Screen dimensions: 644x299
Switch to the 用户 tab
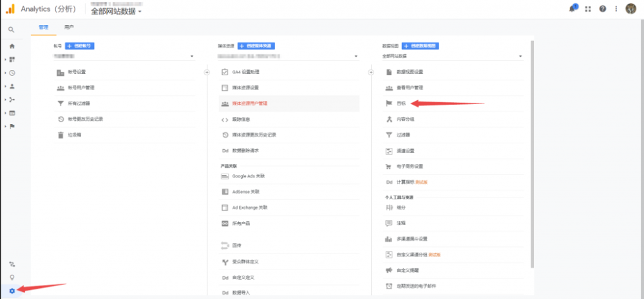69,28
